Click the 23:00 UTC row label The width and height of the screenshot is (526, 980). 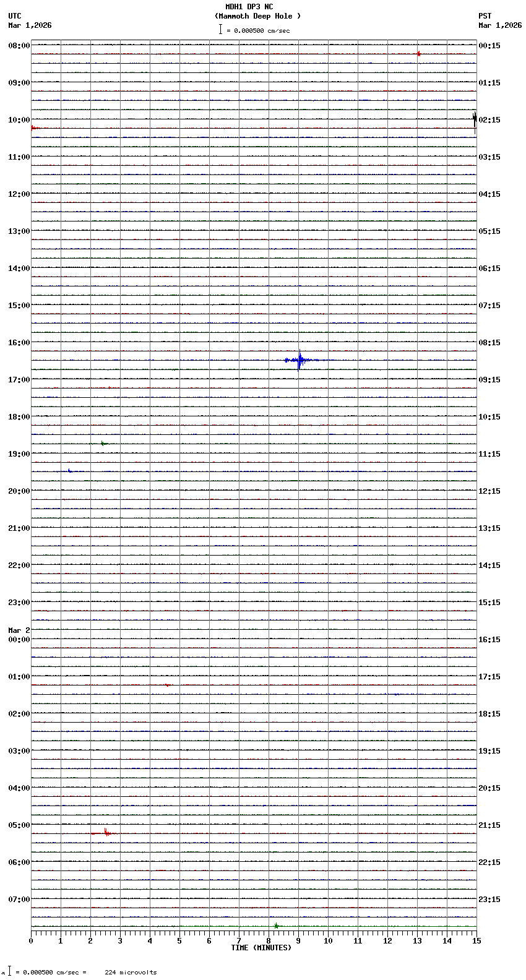click(x=19, y=603)
